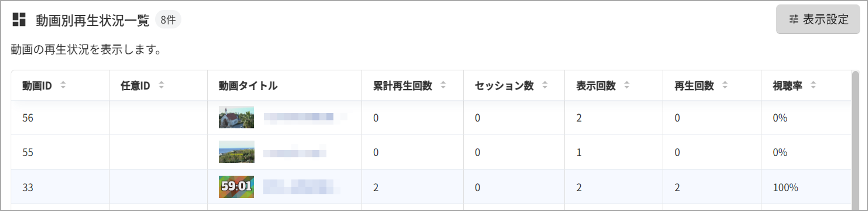This screenshot has width=868, height=211.
Task: Select the row with 動画ID 55
Action: [x=431, y=152]
